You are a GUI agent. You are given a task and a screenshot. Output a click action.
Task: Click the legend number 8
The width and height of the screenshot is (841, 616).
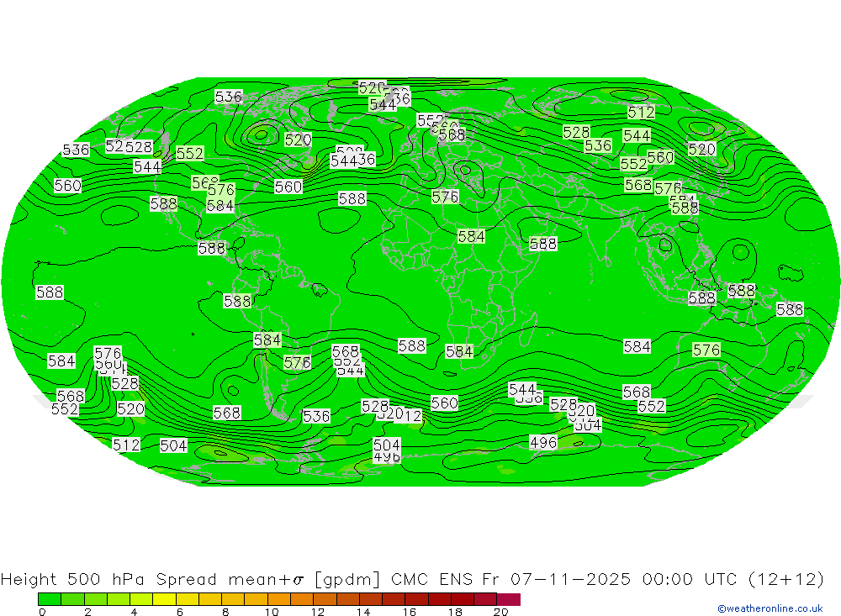[x=225, y=612]
